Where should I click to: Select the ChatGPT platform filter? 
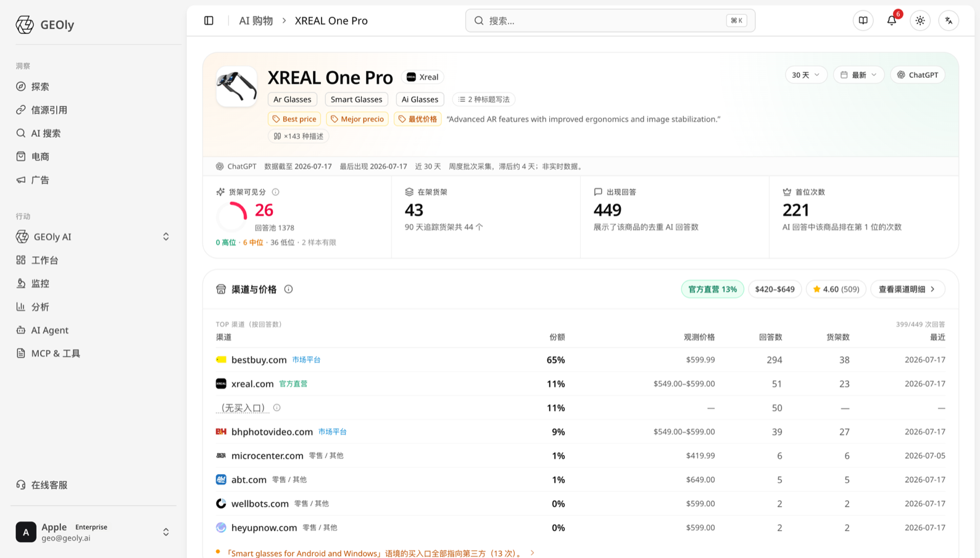(918, 75)
